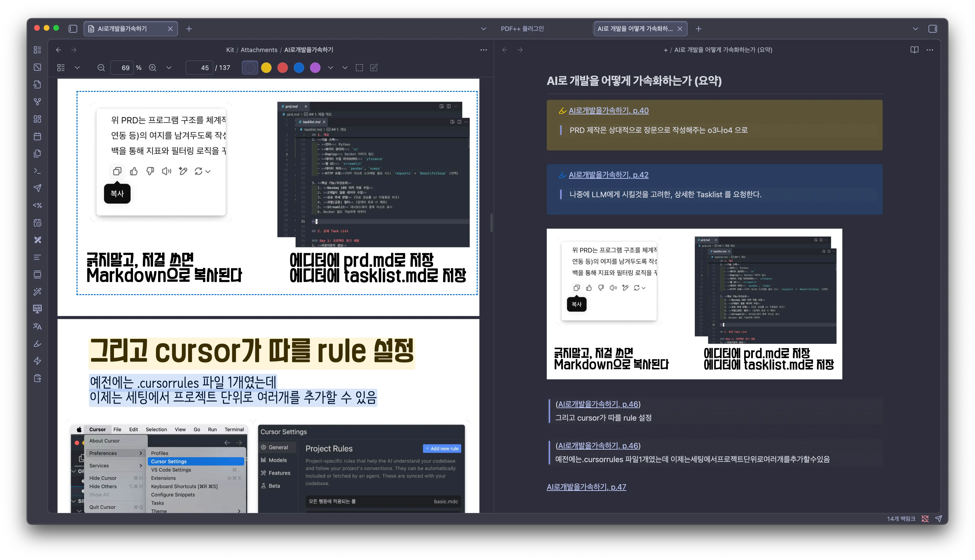Viewport: 975px width, 560px height.
Task: Select the blue highlight color swatch
Action: (299, 68)
